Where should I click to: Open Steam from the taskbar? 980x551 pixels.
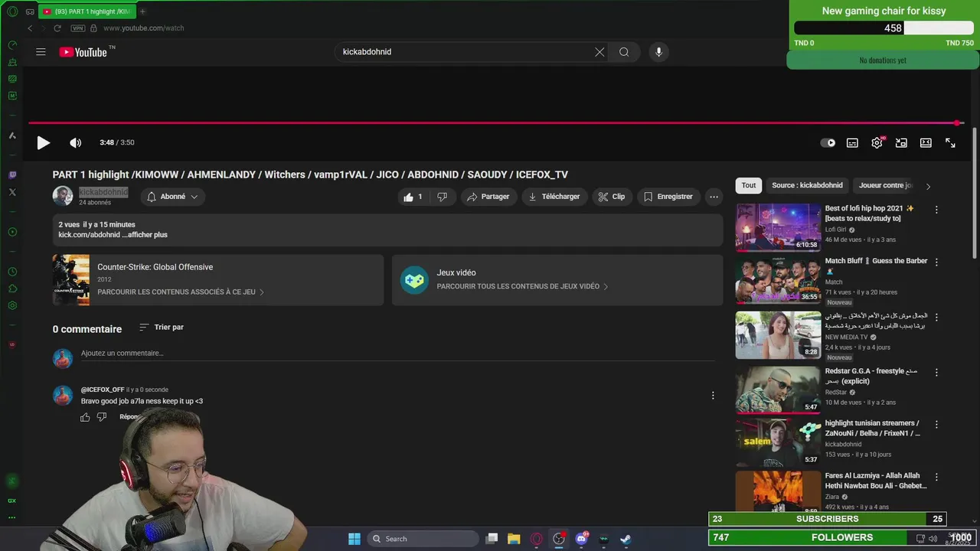(626, 539)
